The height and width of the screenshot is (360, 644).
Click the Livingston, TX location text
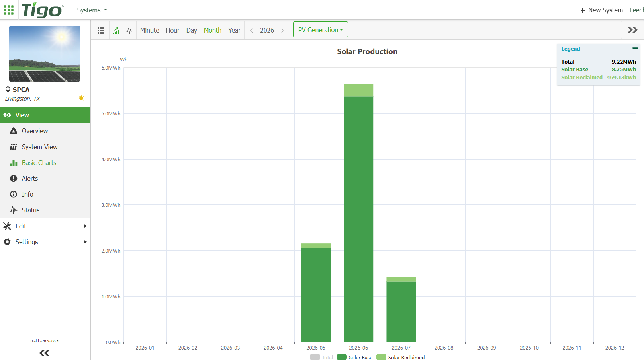[22, 99]
